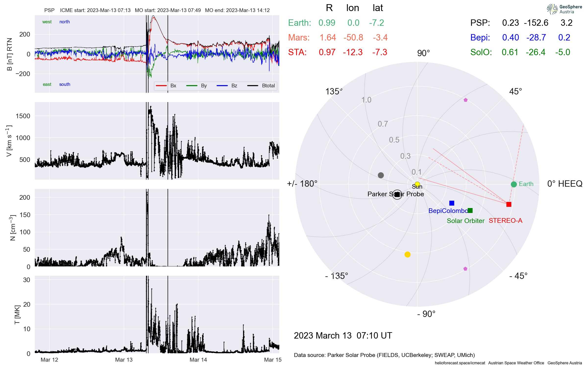Screen dimensions: 588x368
Task: Click the blue Bz legend line
Action: (222, 86)
